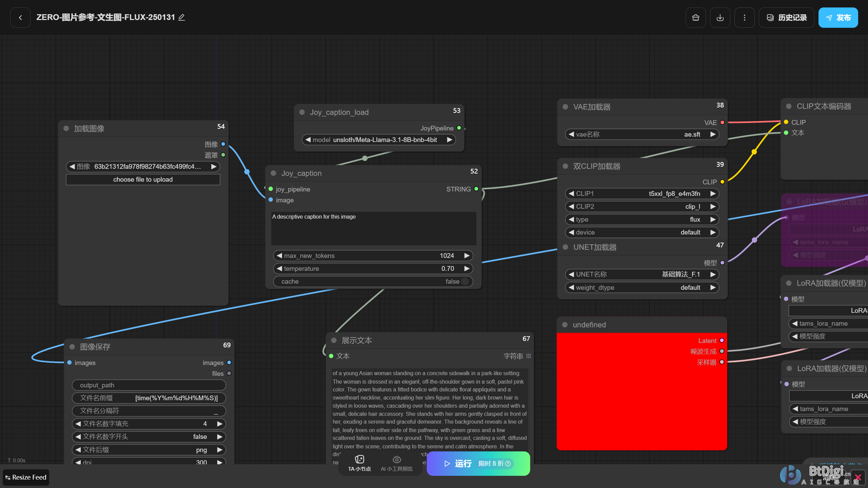Image resolution: width=868 pixels, height=488 pixels.
Task: Click Latent output port on undefined node
Action: (722, 340)
